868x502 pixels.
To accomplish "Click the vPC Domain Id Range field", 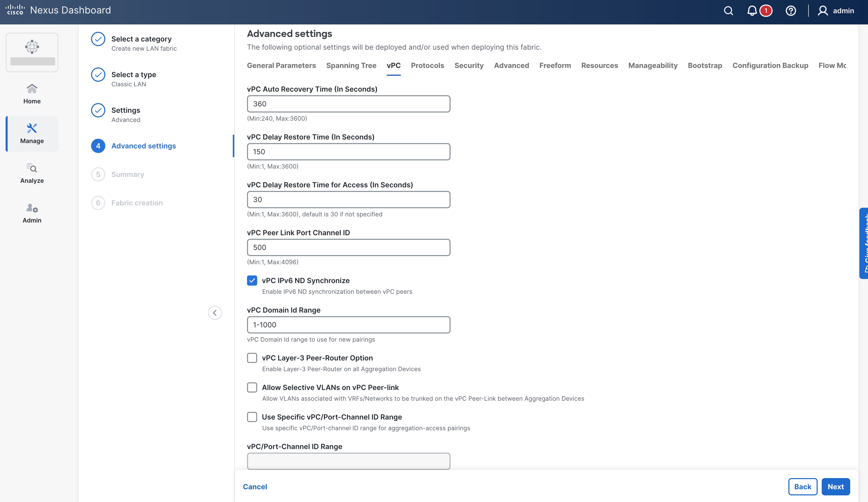I will pyautogui.click(x=348, y=324).
